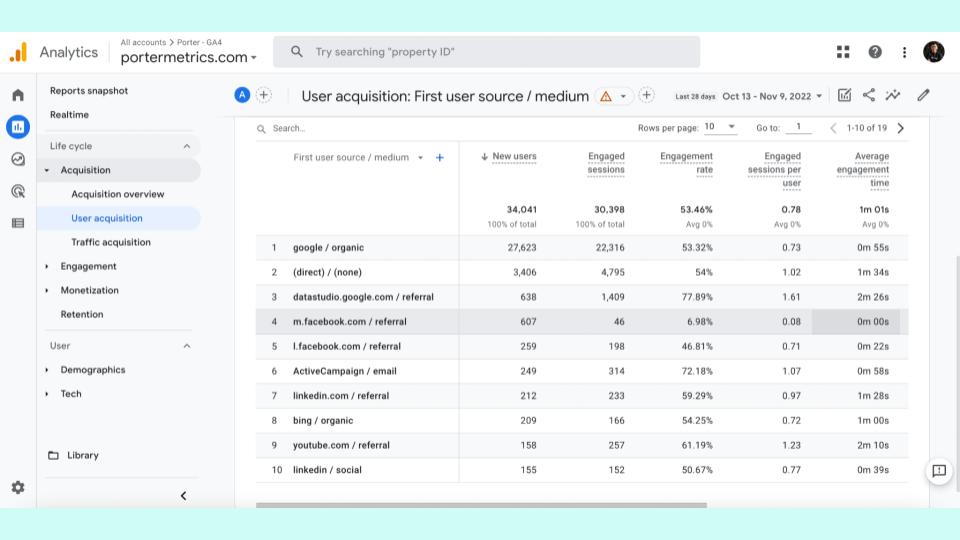960x540 pixels.
Task: Open the user profile avatar
Action: click(x=934, y=52)
